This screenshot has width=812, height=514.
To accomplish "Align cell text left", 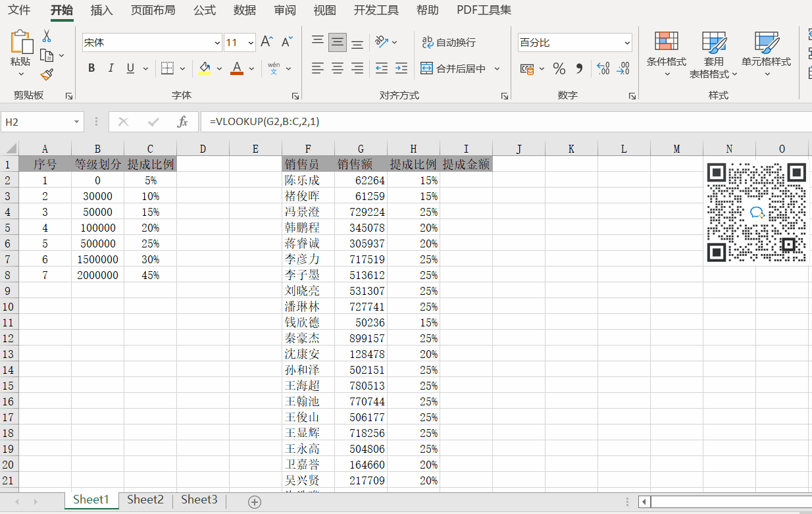I will point(318,68).
